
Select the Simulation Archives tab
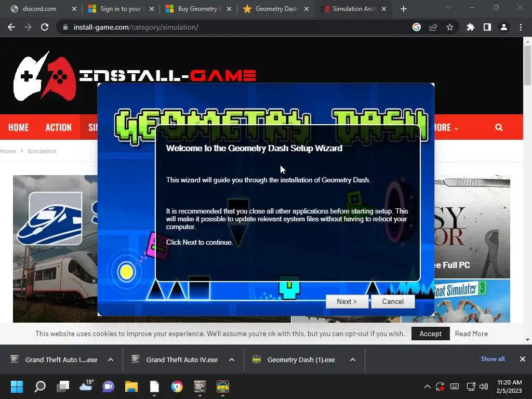[353, 9]
